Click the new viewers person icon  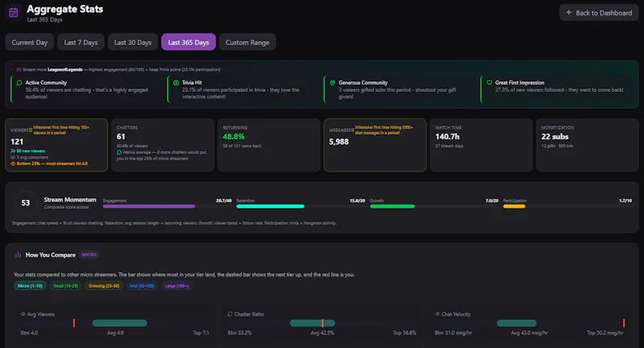click(13, 151)
